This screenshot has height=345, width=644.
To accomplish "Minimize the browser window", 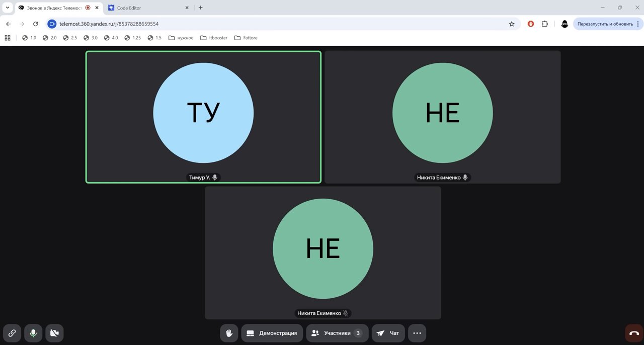I will tap(603, 8).
